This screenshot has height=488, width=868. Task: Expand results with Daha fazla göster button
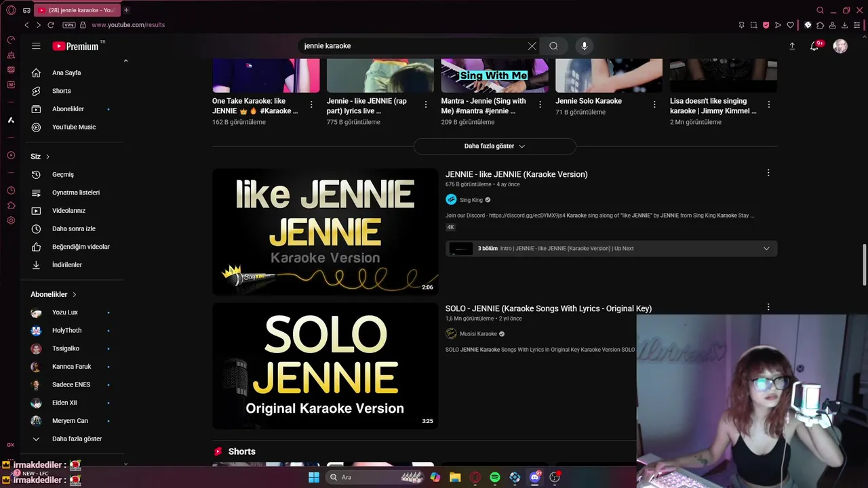pos(494,146)
